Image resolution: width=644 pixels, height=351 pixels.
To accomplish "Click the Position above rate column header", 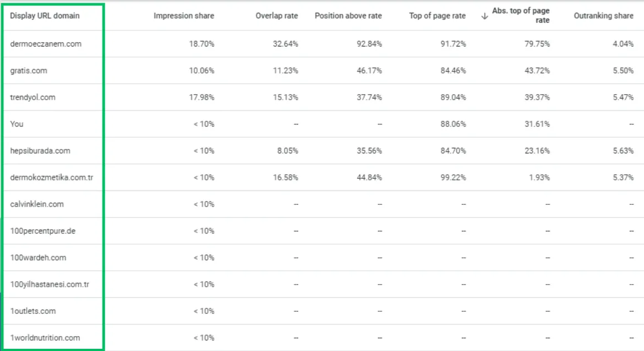I will (x=348, y=16).
